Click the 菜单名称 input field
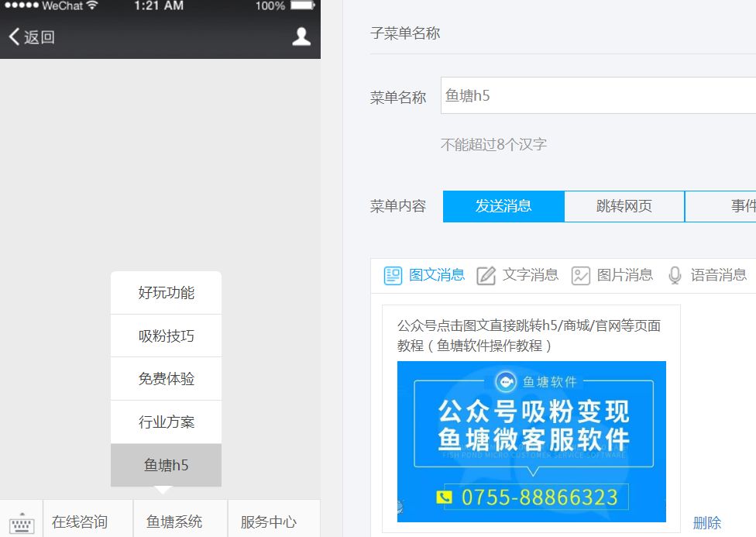The height and width of the screenshot is (537, 756). coord(598,95)
